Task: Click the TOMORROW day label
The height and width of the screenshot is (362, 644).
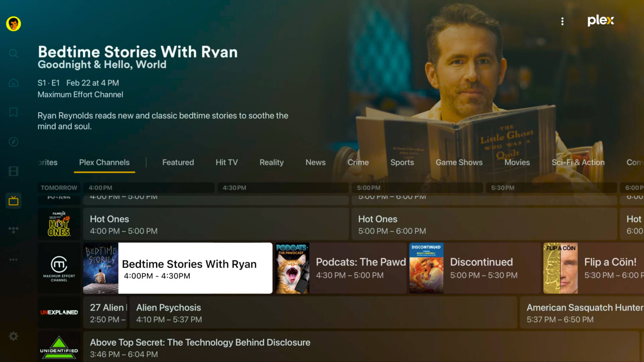Action: [59, 188]
